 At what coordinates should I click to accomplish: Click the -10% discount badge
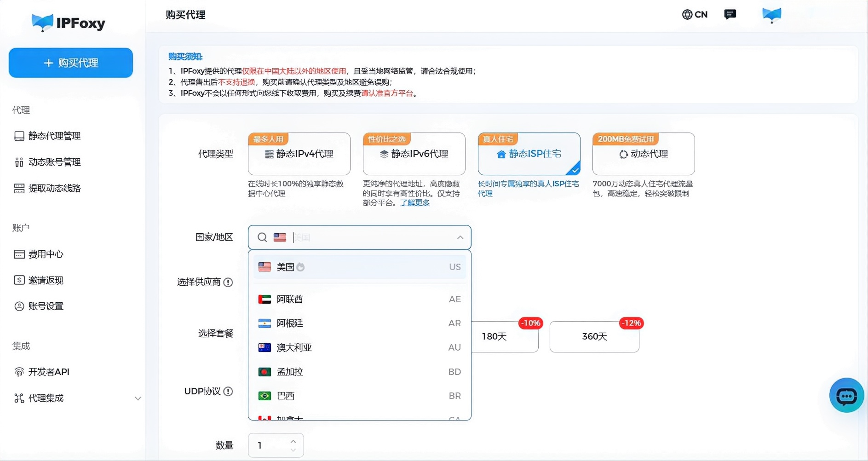tap(530, 323)
